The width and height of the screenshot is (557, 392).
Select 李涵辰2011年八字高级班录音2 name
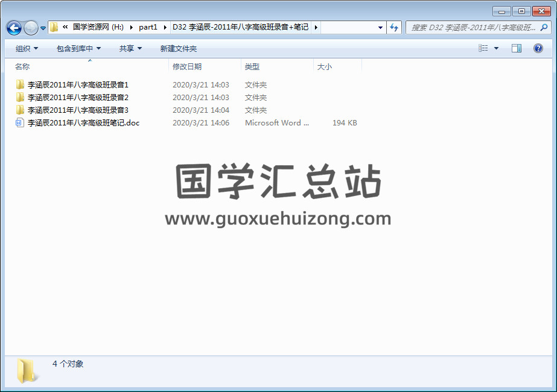tap(78, 97)
